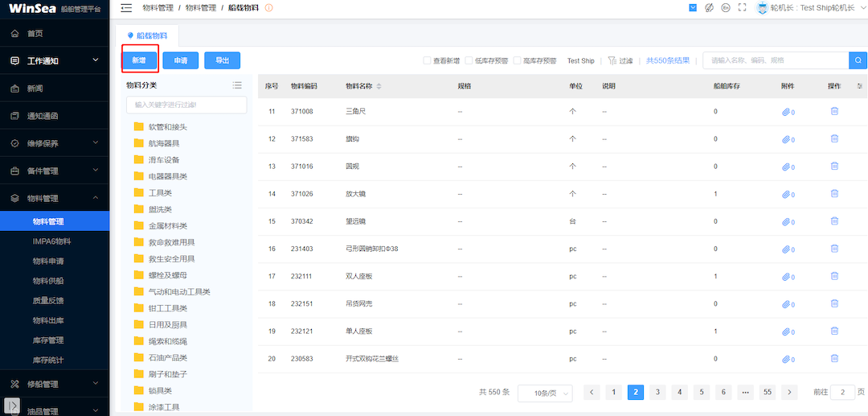
Task: Delete the 圆规 row with trash icon
Action: (x=834, y=166)
